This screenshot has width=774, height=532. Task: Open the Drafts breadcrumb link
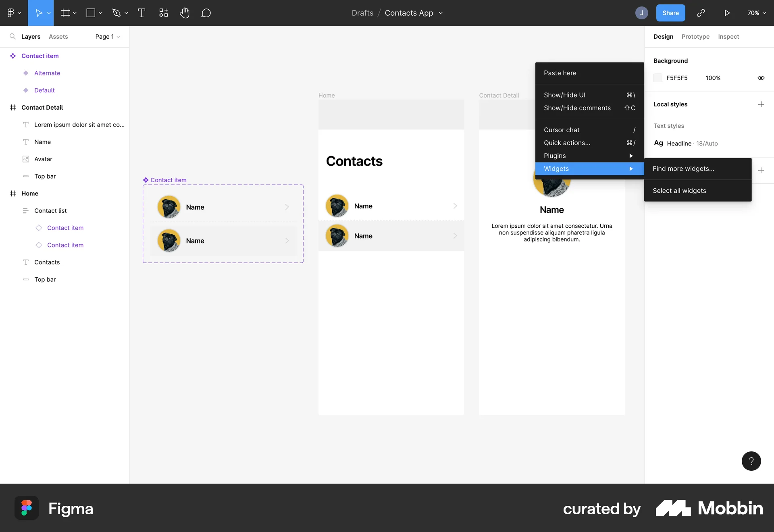(362, 12)
